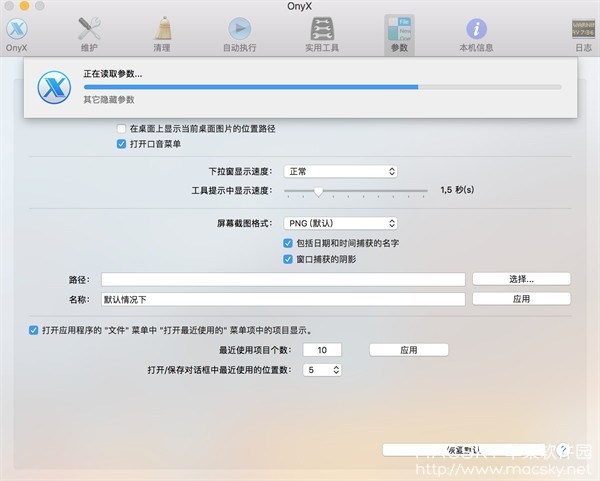
Task: Click 应用 button next to 名称 field
Action: [522, 299]
